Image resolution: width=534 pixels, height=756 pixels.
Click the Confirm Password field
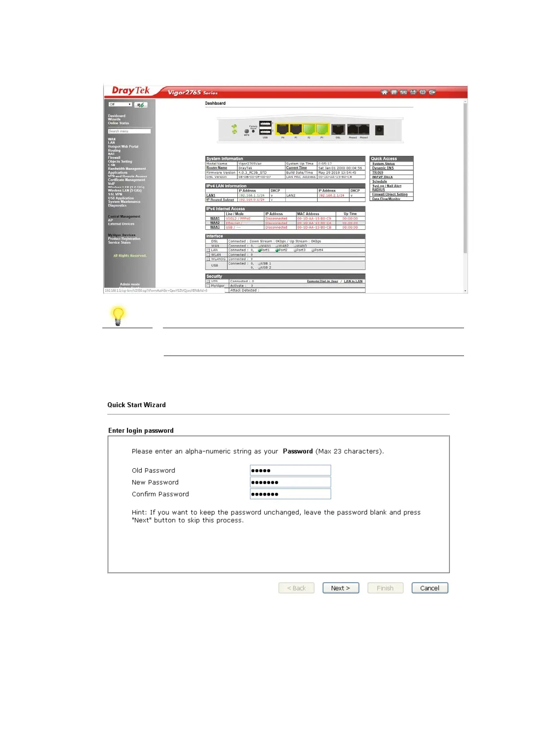290,494
